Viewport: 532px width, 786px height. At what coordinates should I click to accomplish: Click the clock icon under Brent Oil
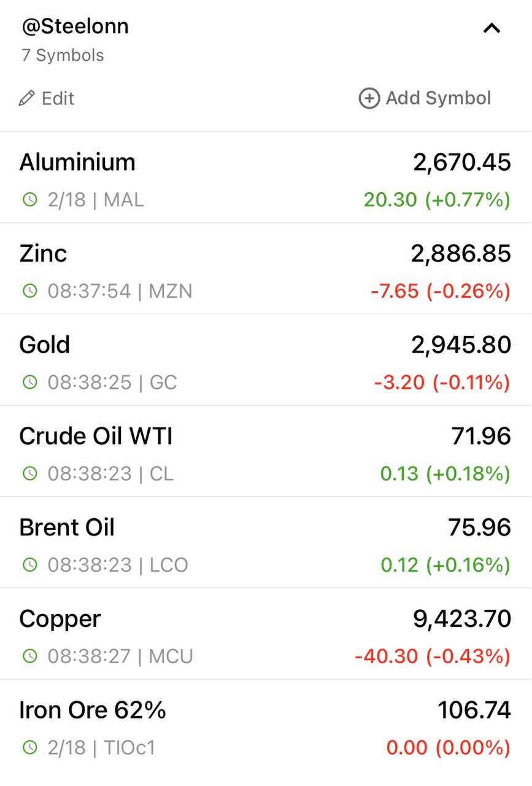coord(29,564)
